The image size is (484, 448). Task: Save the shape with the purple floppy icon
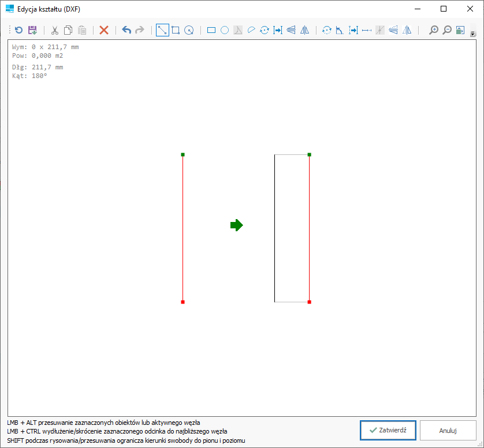[32, 30]
